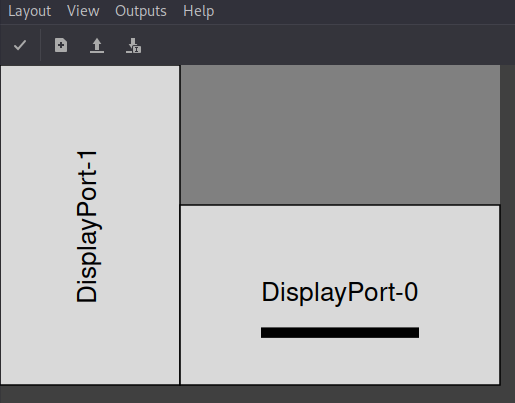
Task: Select the DisplayPort-0 monitor
Action: 340,295
